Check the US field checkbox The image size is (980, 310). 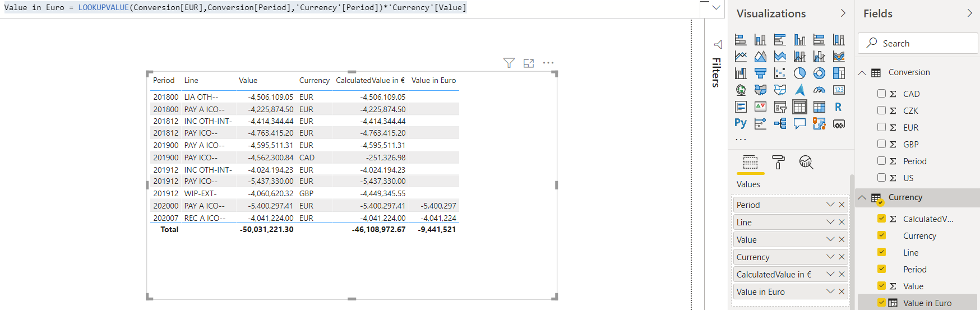(x=881, y=178)
